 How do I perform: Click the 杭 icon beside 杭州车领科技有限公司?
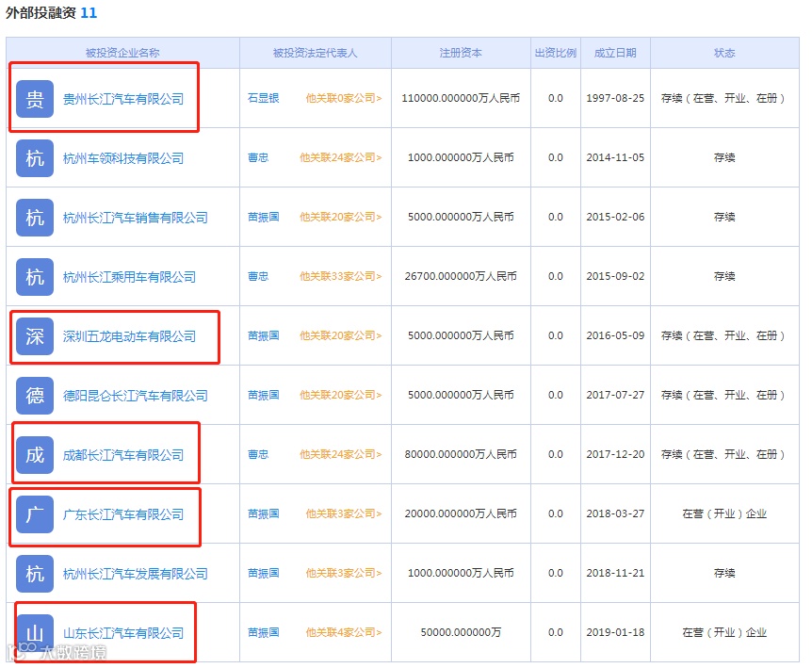[x=35, y=158]
